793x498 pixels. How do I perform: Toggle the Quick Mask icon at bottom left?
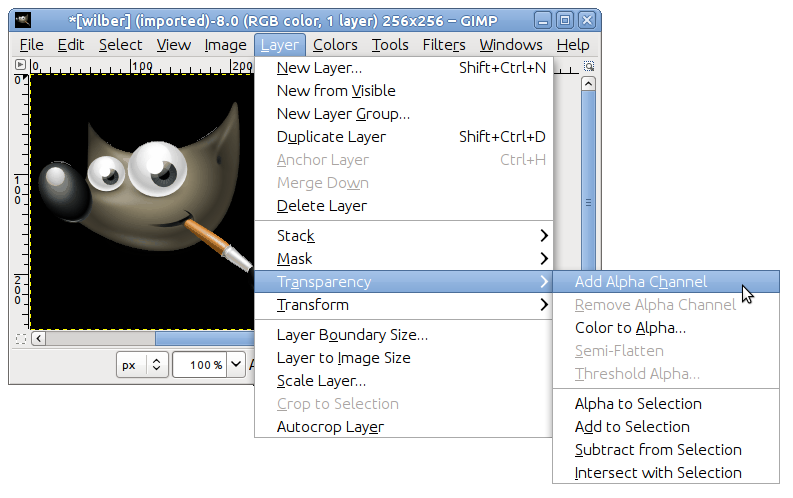(21, 339)
